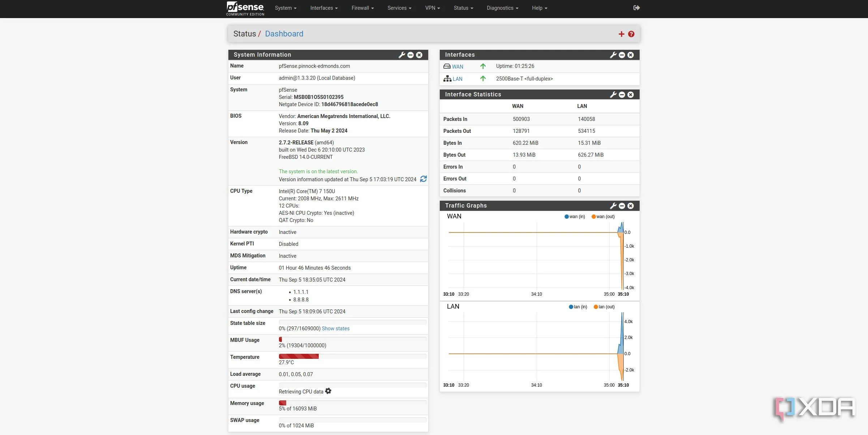This screenshot has width=868, height=435.
Task: Click the WAN column header in statistics
Action: 517,106
